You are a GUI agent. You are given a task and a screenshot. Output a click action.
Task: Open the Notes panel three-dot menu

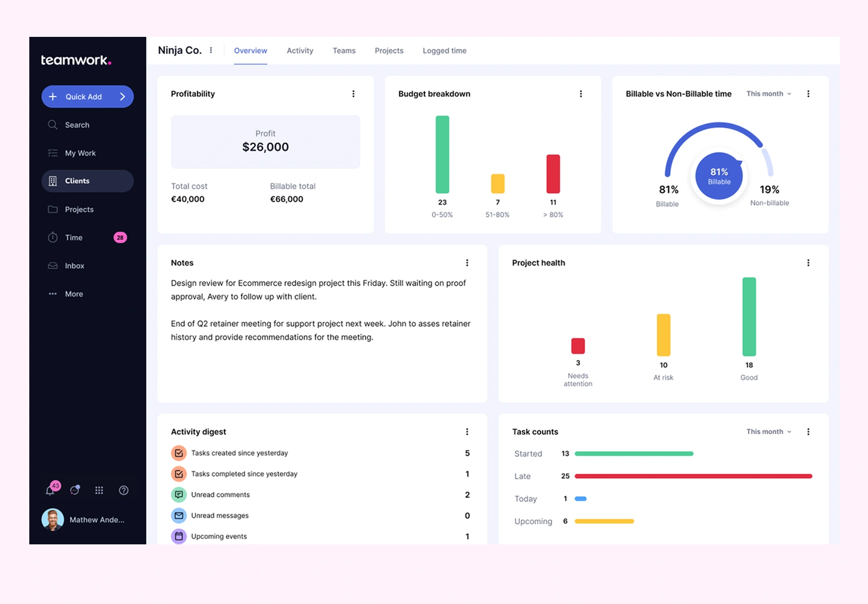[467, 263]
